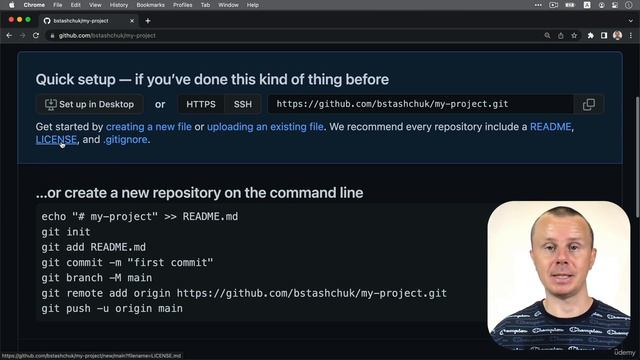640x360 pixels.
Task: Follow the .gitignore link
Action: point(125,140)
